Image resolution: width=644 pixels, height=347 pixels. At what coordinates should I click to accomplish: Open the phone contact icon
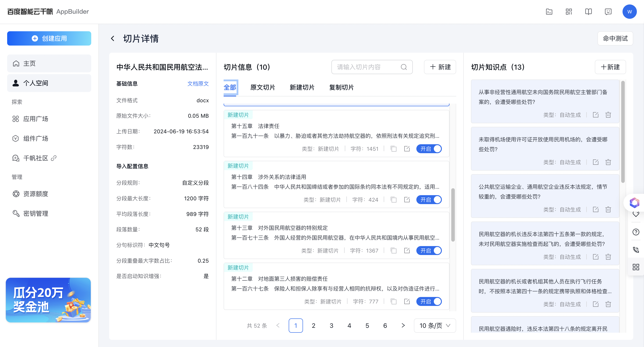[636, 250]
